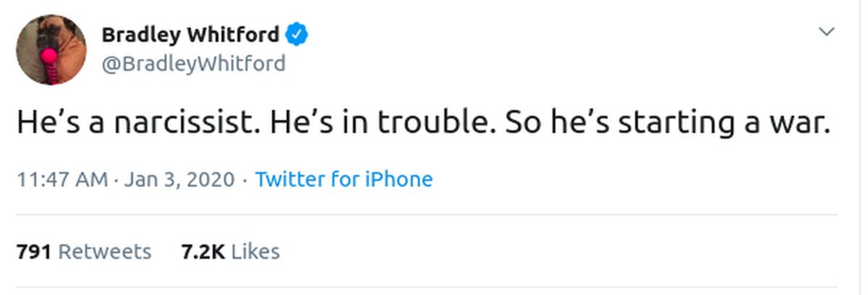Image resolution: width=868 pixels, height=295 pixels.
Task: Click the Bradley Whitford display name
Action: pos(190,34)
